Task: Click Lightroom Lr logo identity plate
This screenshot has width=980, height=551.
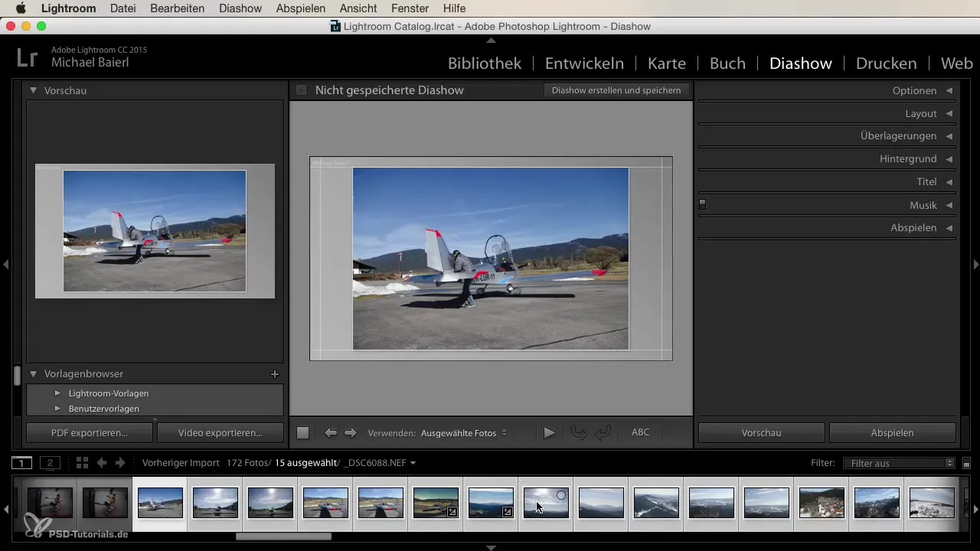Action: pyautogui.click(x=27, y=57)
